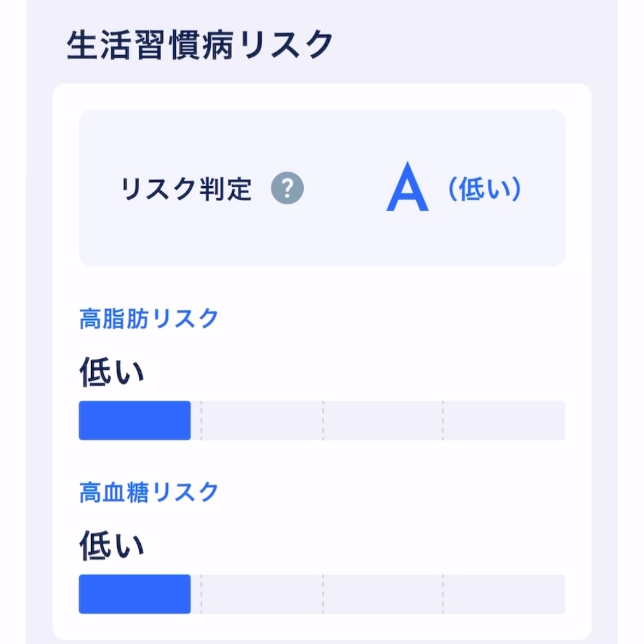Open the 高血糖リスク section label
This screenshot has height=644, width=644.
click(x=149, y=492)
